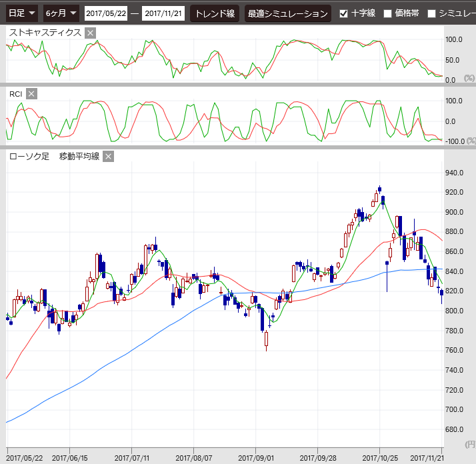Click the 900.0 price label on the axis
476x464 pixels.
click(455, 213)
